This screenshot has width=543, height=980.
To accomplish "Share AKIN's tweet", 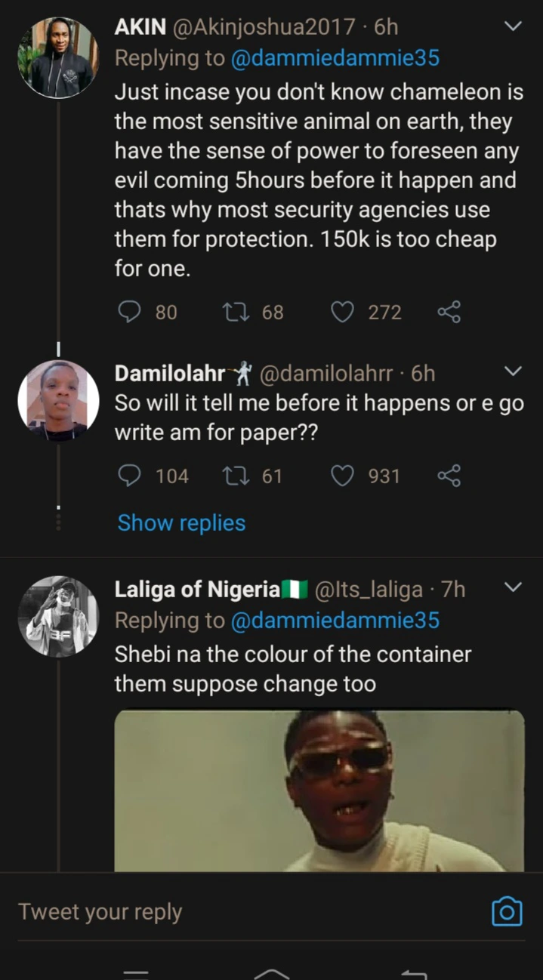I will pos(449,312).
